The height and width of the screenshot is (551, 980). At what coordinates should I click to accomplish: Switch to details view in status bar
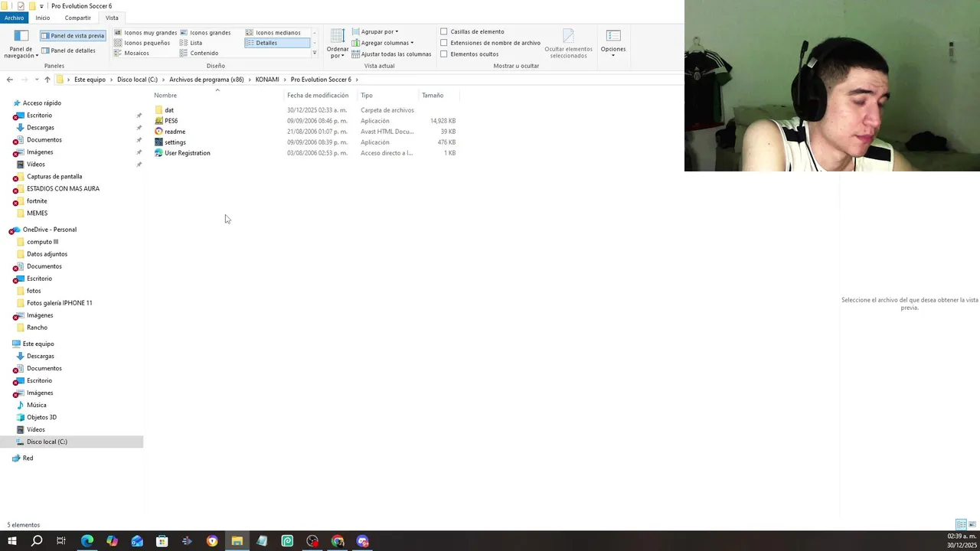(x=961, y=524)
